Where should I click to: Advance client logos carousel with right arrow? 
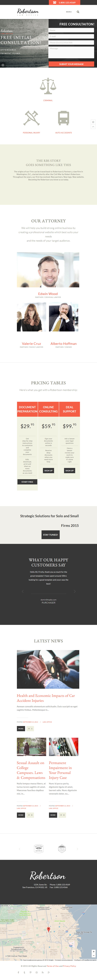(x=77, y=848)
